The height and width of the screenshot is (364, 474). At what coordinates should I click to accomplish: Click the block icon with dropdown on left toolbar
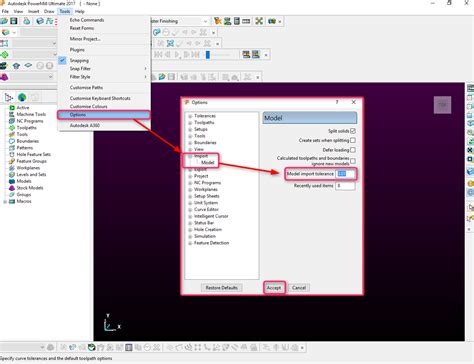click(x=5, y=32)
